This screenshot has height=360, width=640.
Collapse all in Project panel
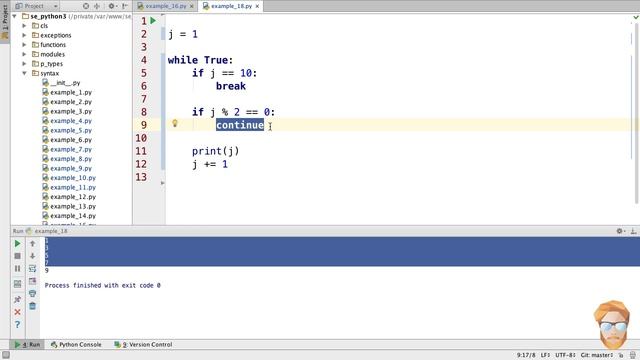point(97,6)
